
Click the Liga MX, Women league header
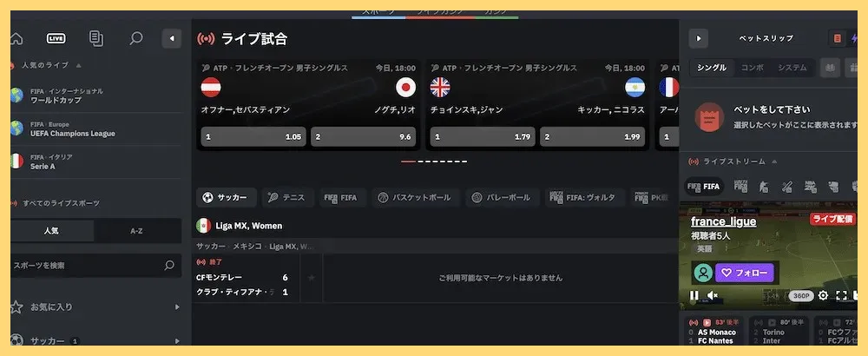click(248, 226)
